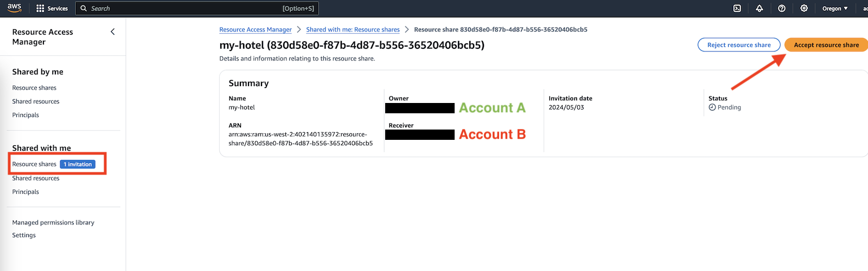Open Settings in the sidebar

[x=24, y=235]
